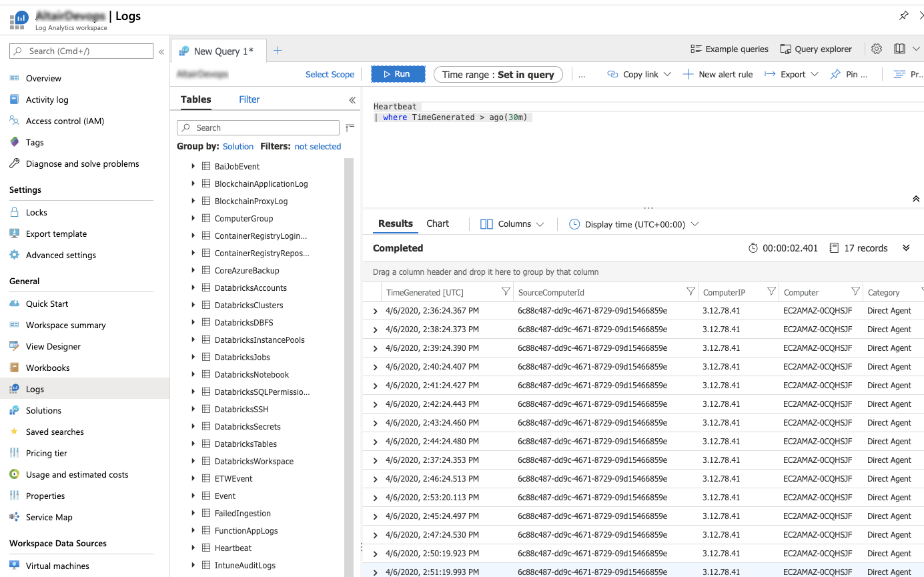Image resolution: width=924 pixels, height=577 pixels.
Task: Collapse the query editor pane
Action: [x=916, y=199]
